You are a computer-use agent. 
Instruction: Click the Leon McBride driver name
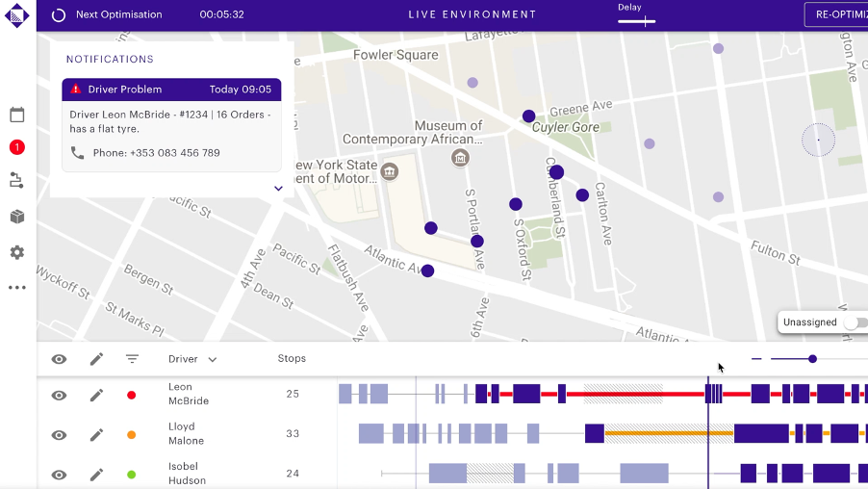189,394
